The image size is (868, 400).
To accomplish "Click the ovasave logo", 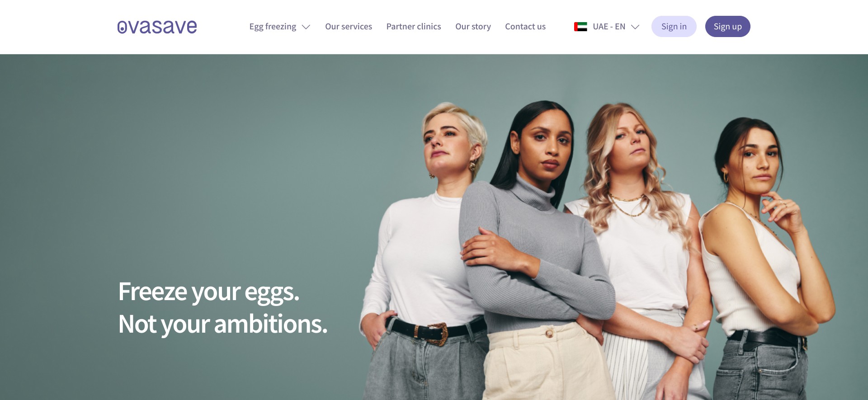I will [x=157, y=27].
